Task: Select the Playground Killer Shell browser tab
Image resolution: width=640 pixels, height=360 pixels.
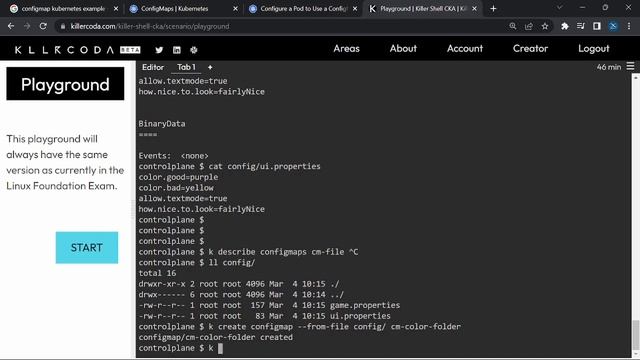Action: click(422, 9)
